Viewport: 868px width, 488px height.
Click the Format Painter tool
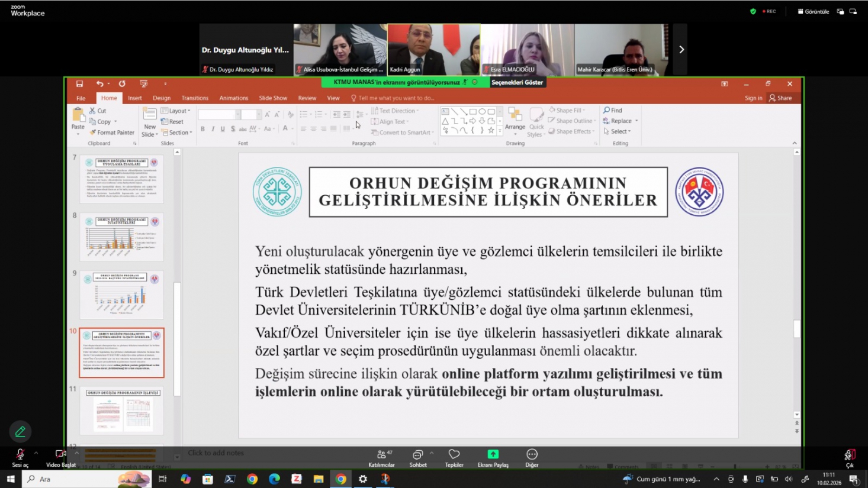pos(112,132)
